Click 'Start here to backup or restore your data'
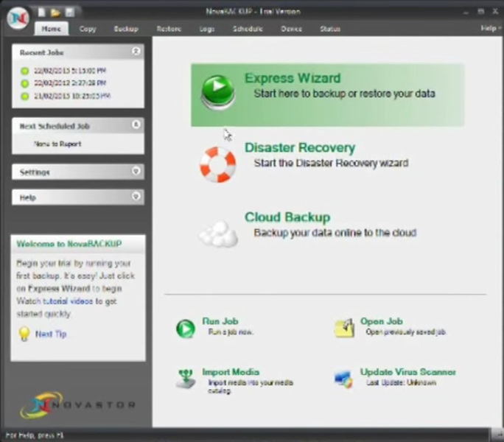This screenshot has width=504, height=442. pyautogui.click(x=345, y=94)
